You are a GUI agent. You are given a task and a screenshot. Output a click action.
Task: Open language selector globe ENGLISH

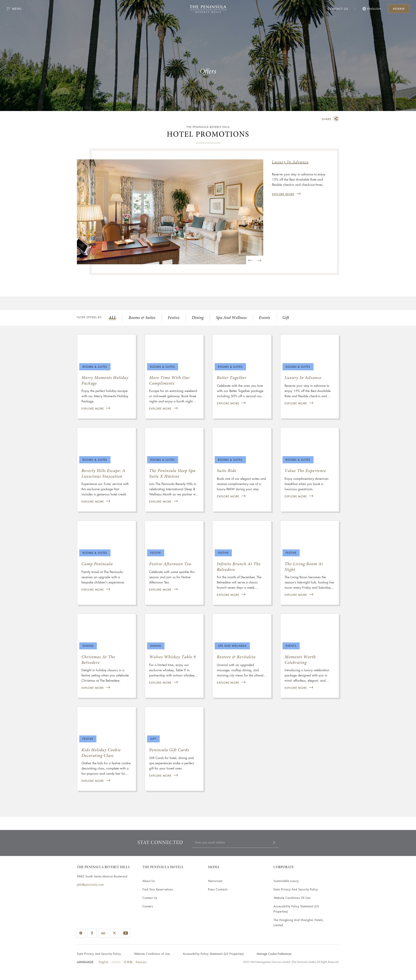point(371,9)
